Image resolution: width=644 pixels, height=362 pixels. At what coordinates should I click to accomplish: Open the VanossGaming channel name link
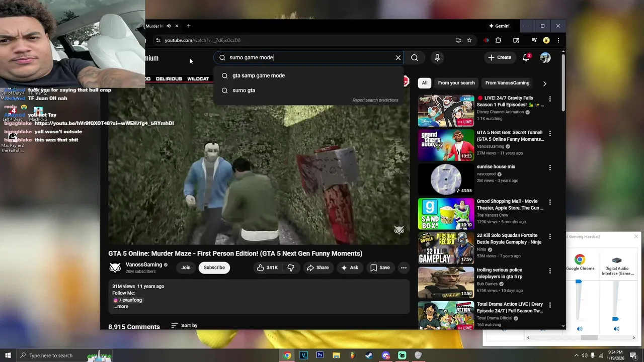pos(144,265)
